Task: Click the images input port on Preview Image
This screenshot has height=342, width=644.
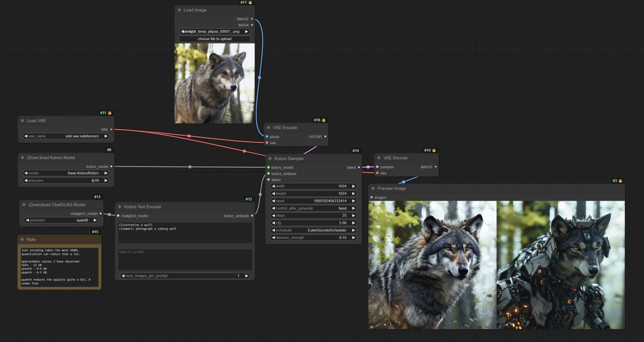Action: 372,197
